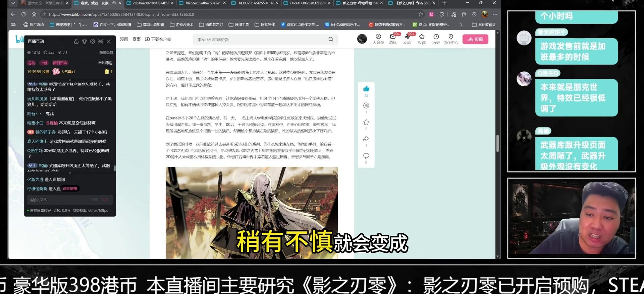644x294 pixels.
Task: Click browser refresh icon
Action: 23,14
